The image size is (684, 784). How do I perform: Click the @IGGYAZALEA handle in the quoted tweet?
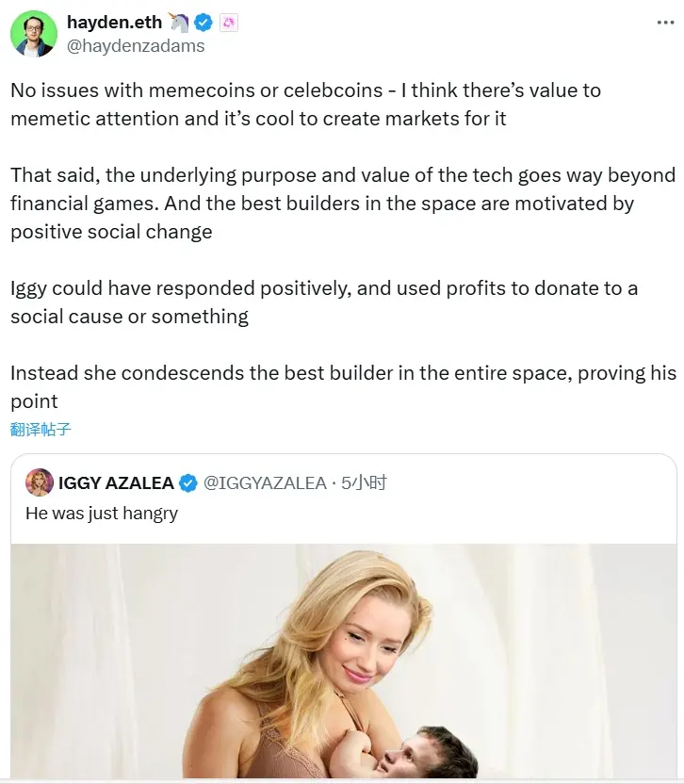265,483
